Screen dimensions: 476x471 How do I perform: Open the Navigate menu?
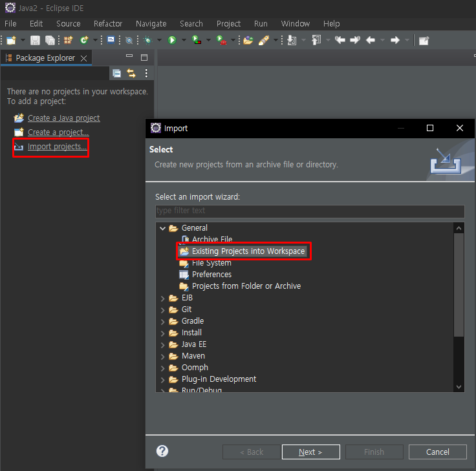[x=151, y=24]
